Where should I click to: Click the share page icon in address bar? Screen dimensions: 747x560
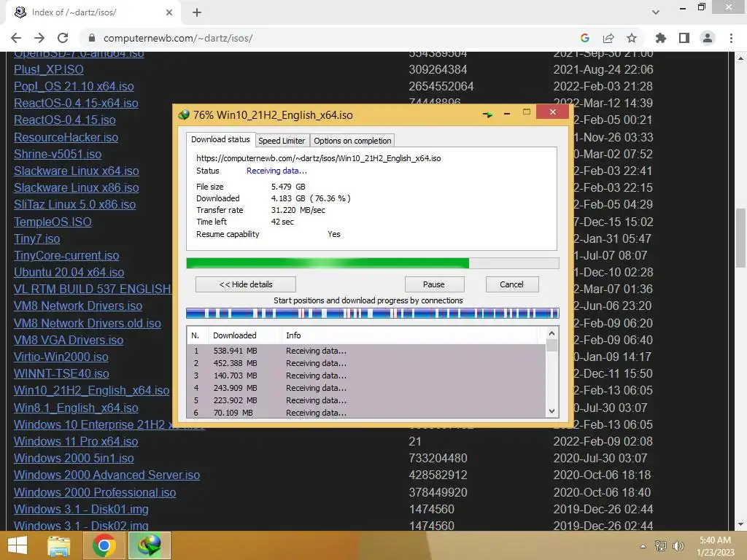[x=608, y=38]
